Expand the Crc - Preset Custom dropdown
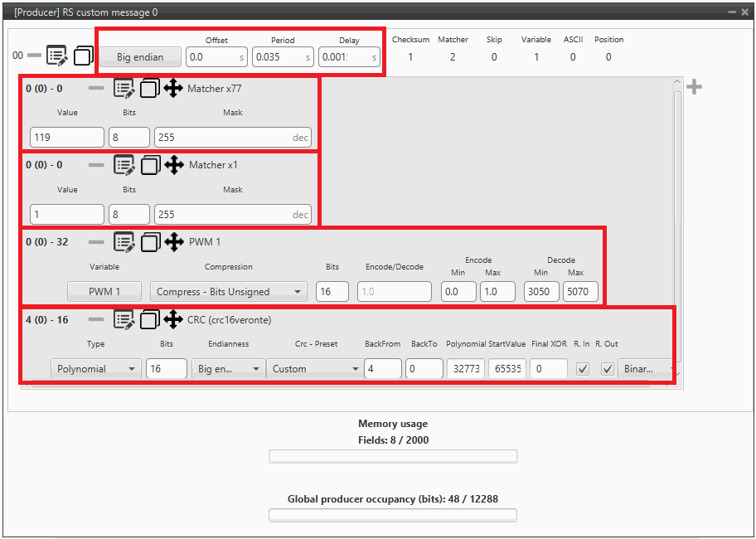756x539 pixels. point(313,369)
